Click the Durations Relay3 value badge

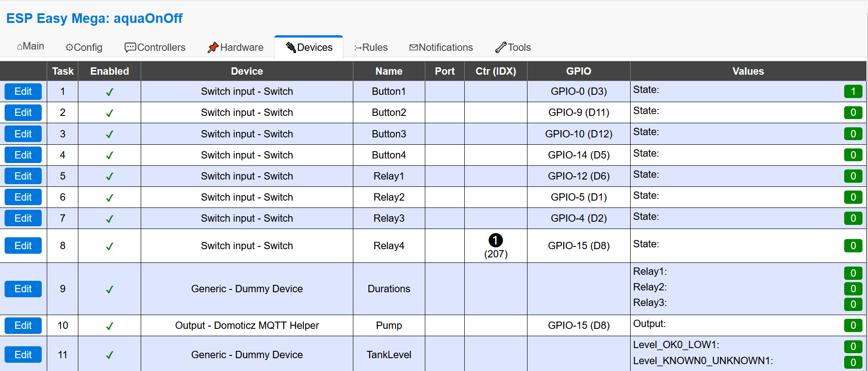853,305
